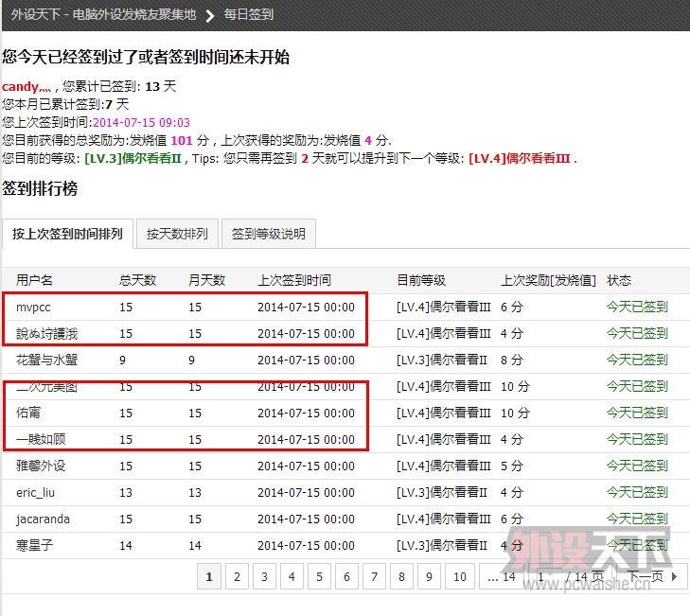The height and width of the screenshot is (616, 690).
Task: Go to pagination page 7
Action: [x=374, y=576]
